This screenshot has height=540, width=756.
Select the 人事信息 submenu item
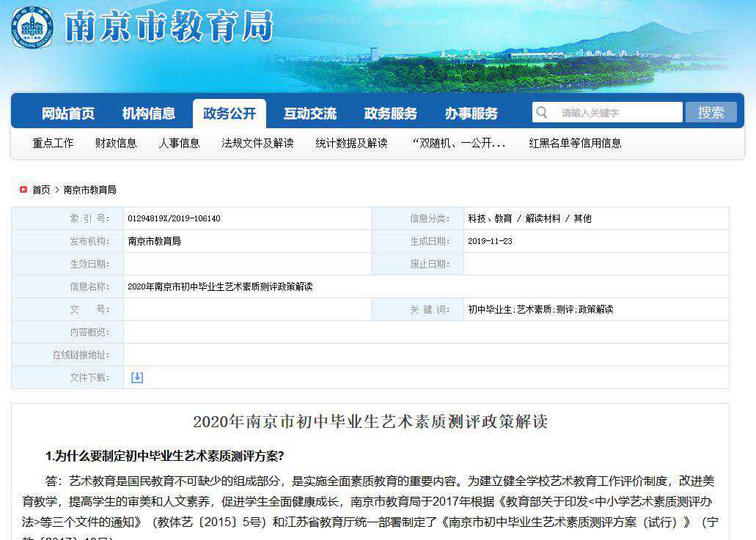pos(180,144)
